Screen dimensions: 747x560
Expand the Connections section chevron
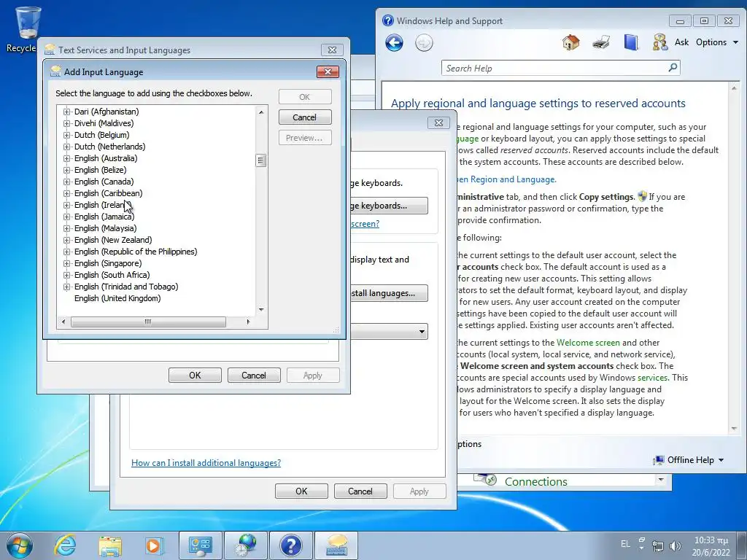(x=660, y=480)
